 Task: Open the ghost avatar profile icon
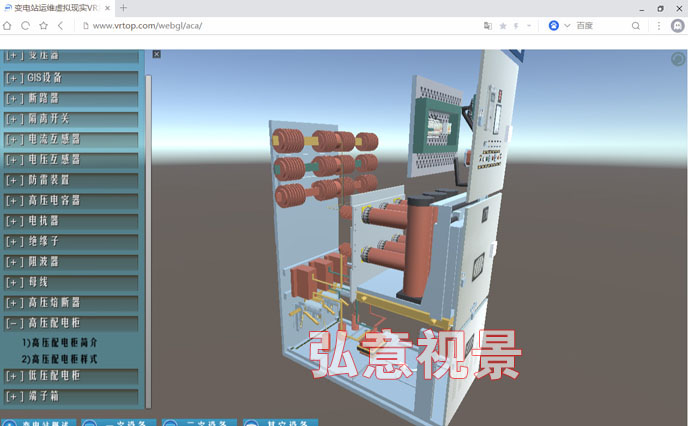point(677,26)
